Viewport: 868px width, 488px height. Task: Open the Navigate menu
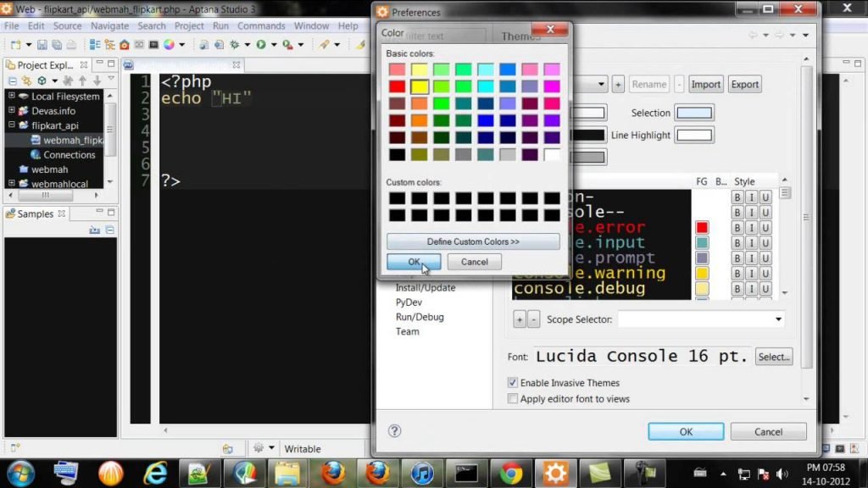[x=109, y=26]
